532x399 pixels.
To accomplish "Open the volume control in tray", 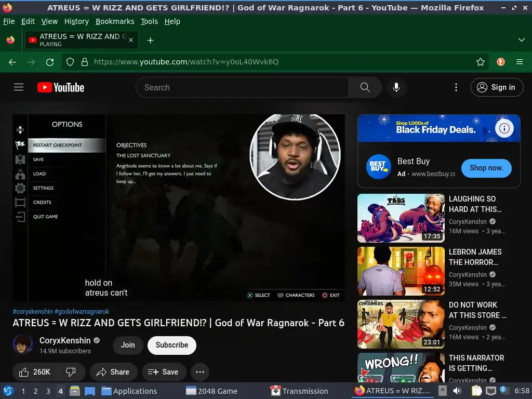I will (457, 391).
